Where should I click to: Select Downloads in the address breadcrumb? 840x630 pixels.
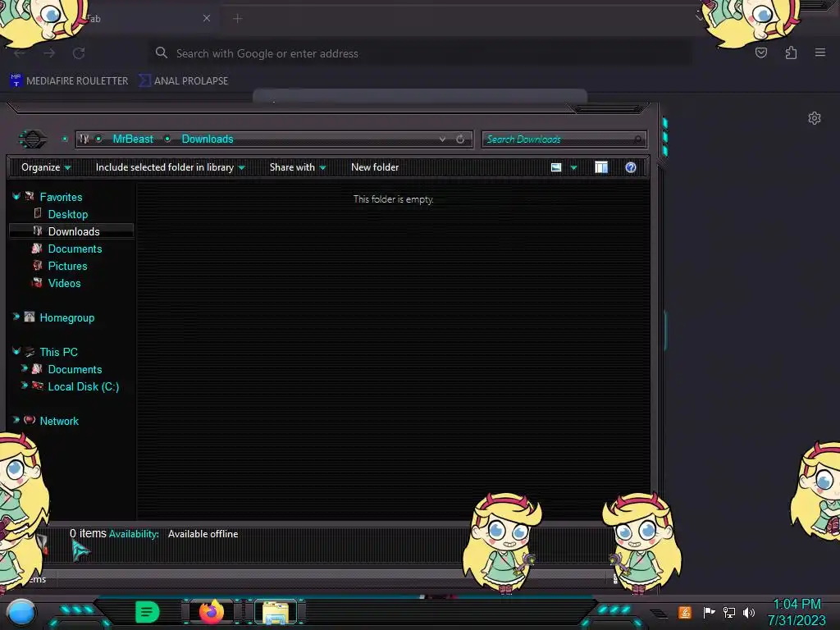click(208, 139)
